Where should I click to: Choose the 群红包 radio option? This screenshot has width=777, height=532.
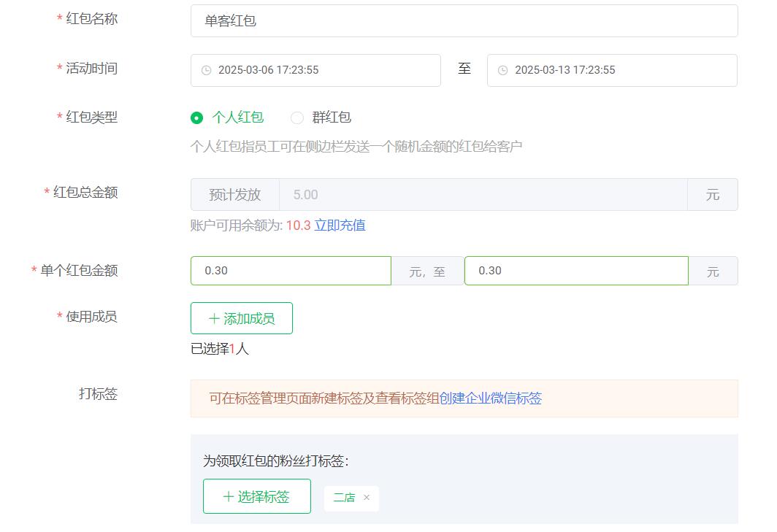coord(297,117)
